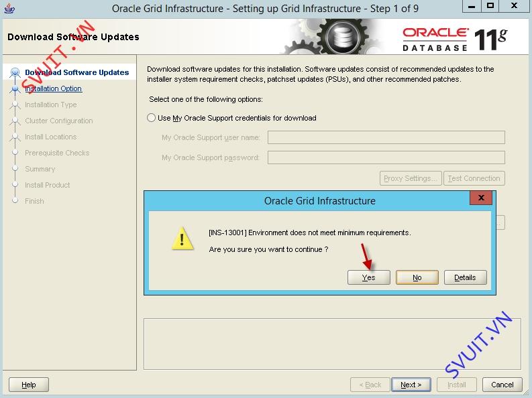Viewport: 532px width, 398px height.
Task: Minimize the installer window
Action: click(471, 6)
